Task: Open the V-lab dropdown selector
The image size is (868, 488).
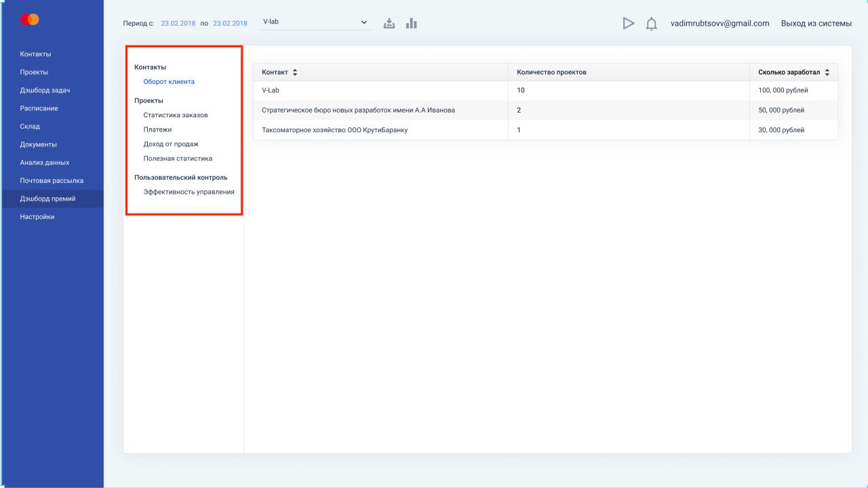Action: pos(316,22)
